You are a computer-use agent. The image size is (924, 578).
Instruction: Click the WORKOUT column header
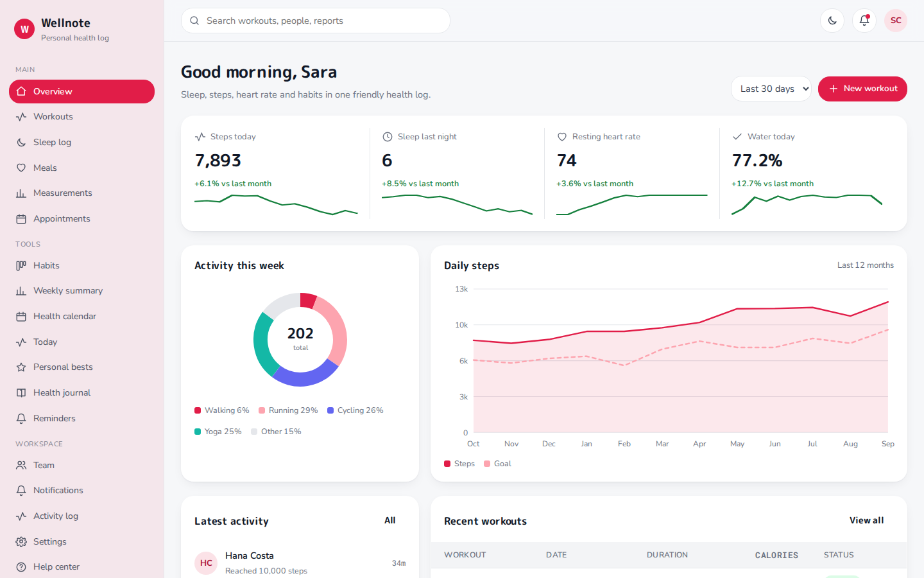pos(465,555)
